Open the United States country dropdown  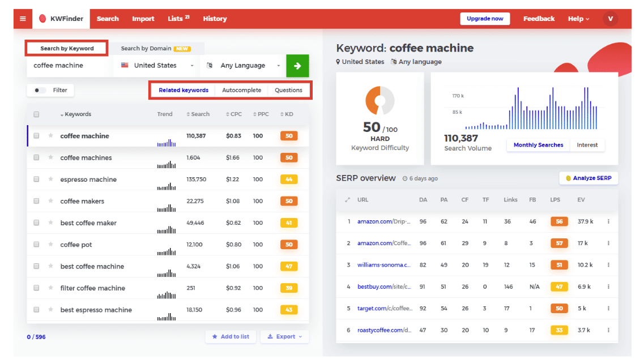[x=157, y=66]
